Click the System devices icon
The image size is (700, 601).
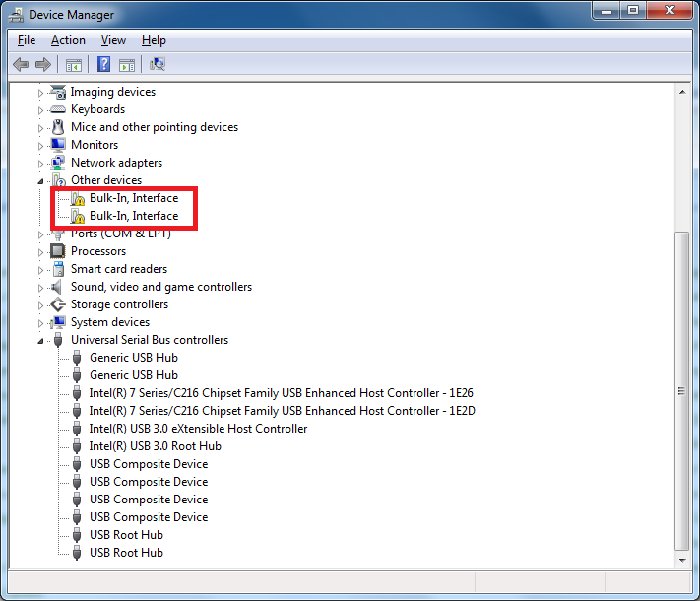pyautogui.click(x=57, y=322)
